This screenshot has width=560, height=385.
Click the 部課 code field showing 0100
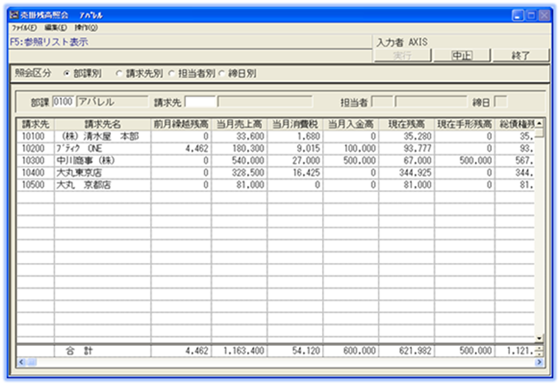coord(63,102)
